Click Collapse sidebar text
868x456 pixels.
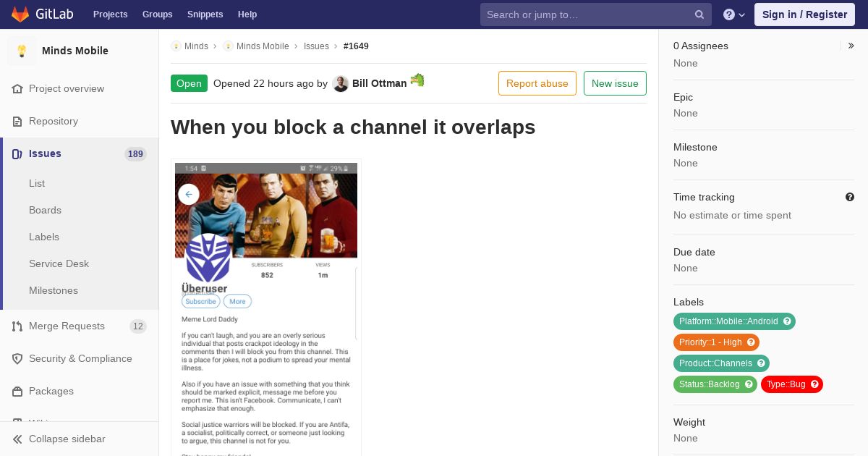[67, 439]
